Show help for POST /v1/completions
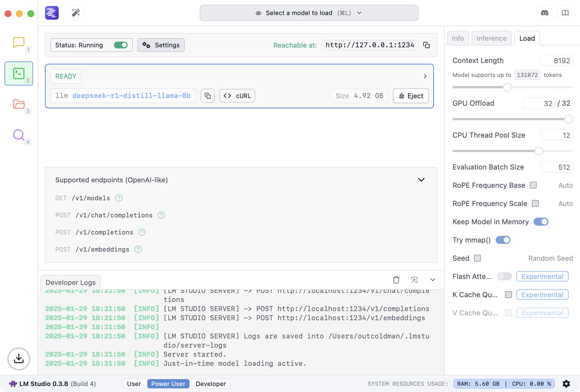Viewport: 580px width, 392px height. pos(142,232)
